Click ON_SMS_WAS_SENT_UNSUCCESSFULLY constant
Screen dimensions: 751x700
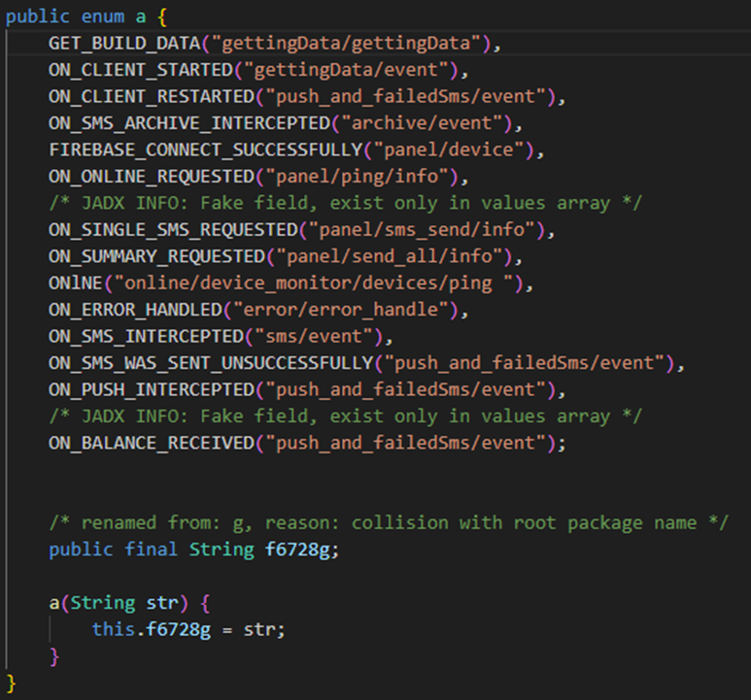[211, 363]
